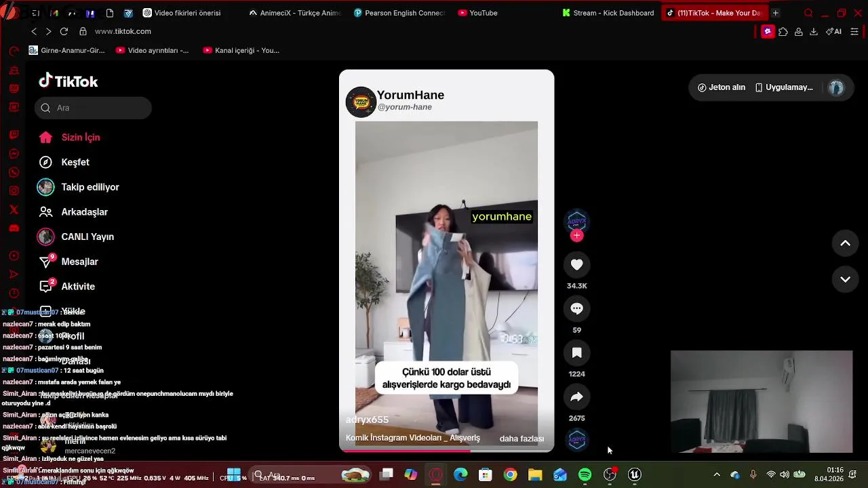868x488 pixels.
Task: Expand caption with daha fazlası
Action: coord(521,439)
